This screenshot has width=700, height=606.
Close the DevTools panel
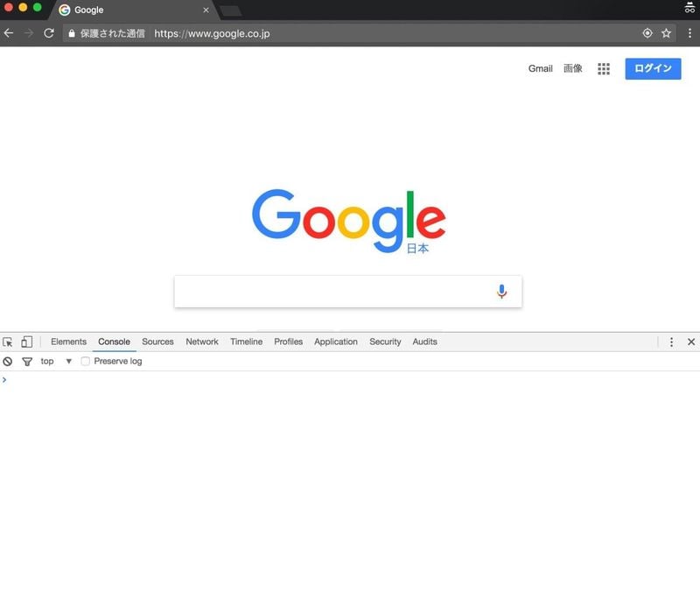click(691, 342)
